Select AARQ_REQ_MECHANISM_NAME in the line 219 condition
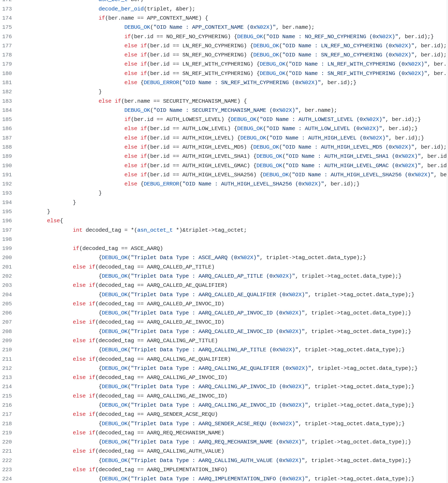 tap(184, 433)
